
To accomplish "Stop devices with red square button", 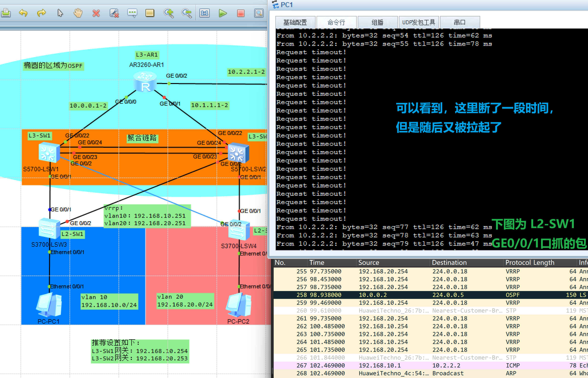I will (241, 13).
